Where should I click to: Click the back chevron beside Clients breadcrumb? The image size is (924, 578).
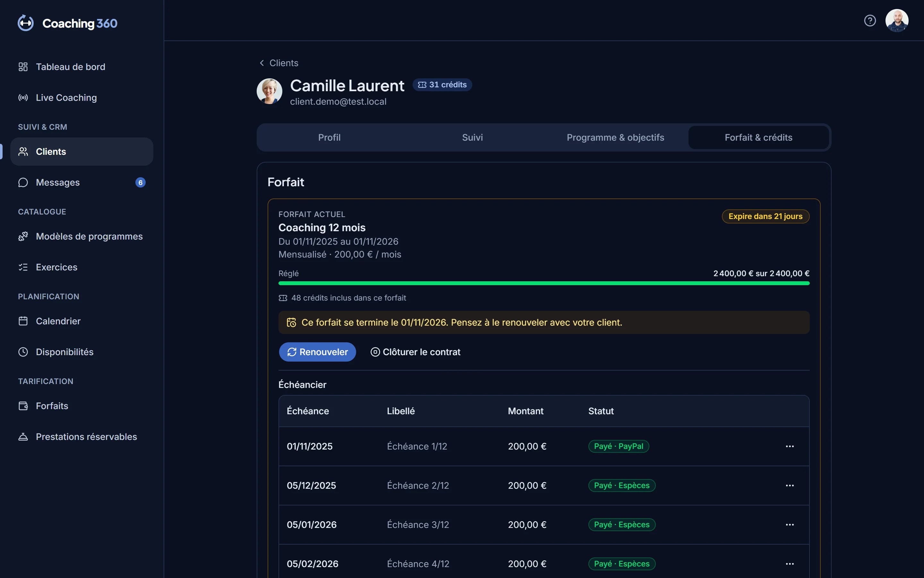262,63
